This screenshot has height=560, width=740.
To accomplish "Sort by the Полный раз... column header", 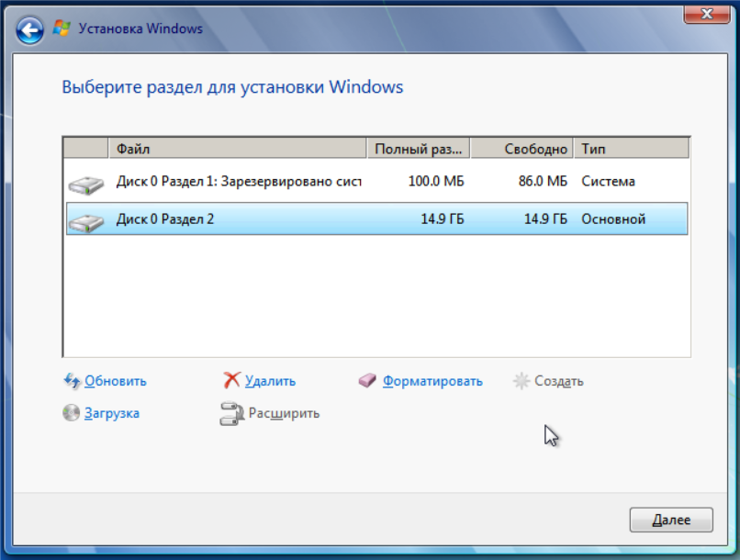I will (x=418, y=149).
